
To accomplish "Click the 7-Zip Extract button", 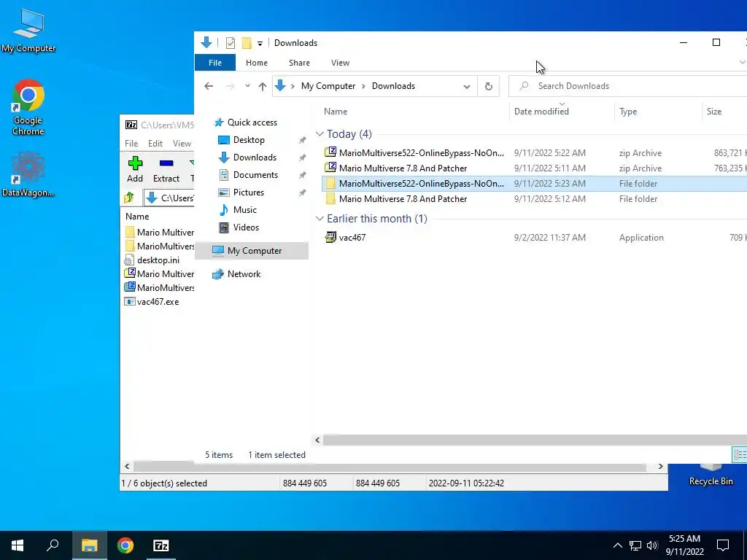I will pos(166,169).
